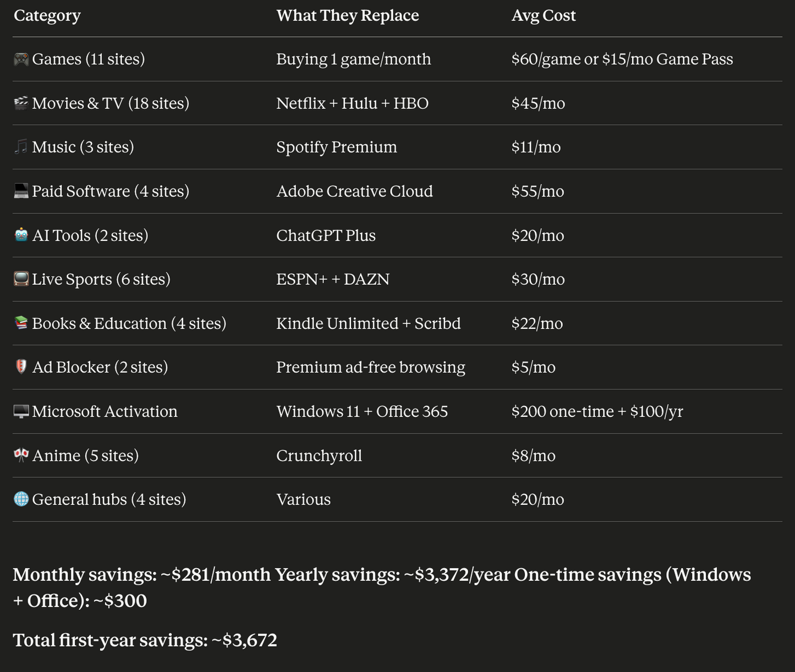The image size is (795, 672).
Task: Click the globe icon beside General hubs
Action: (21, 499)
